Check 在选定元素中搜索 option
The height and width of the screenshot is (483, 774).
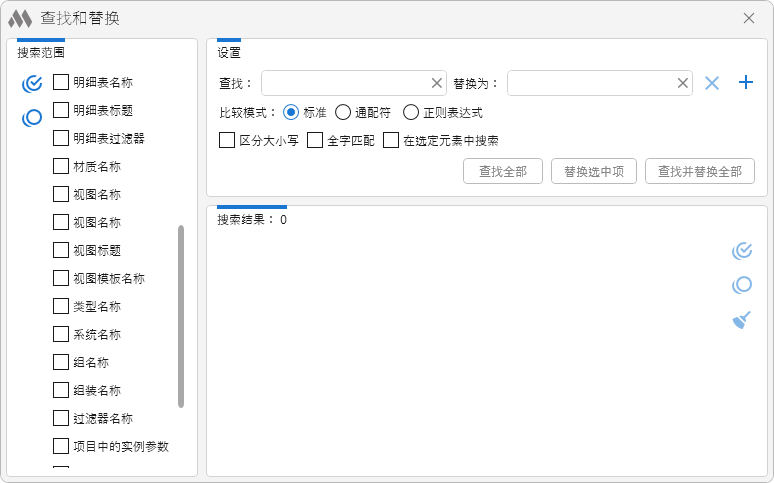pyautogui.click(x=391, y=141)
